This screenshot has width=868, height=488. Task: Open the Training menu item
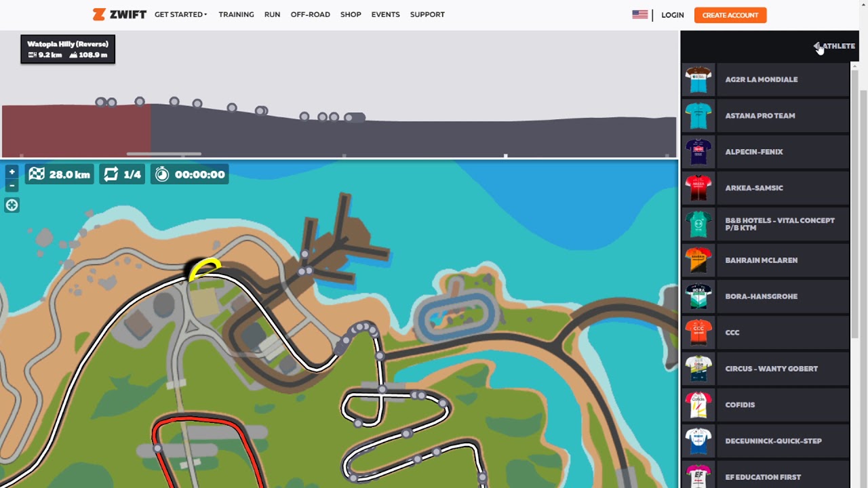pos(236,14)
